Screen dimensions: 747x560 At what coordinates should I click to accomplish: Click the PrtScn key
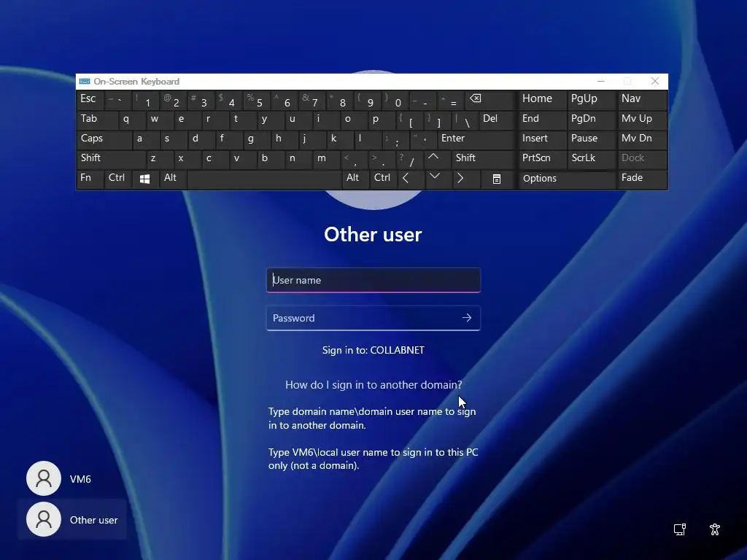[542, 158]
